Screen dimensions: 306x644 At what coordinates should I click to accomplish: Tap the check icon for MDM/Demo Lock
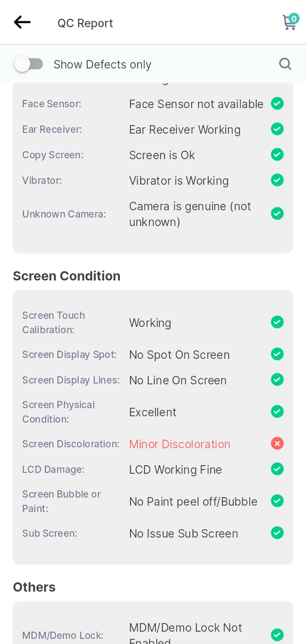277,635
